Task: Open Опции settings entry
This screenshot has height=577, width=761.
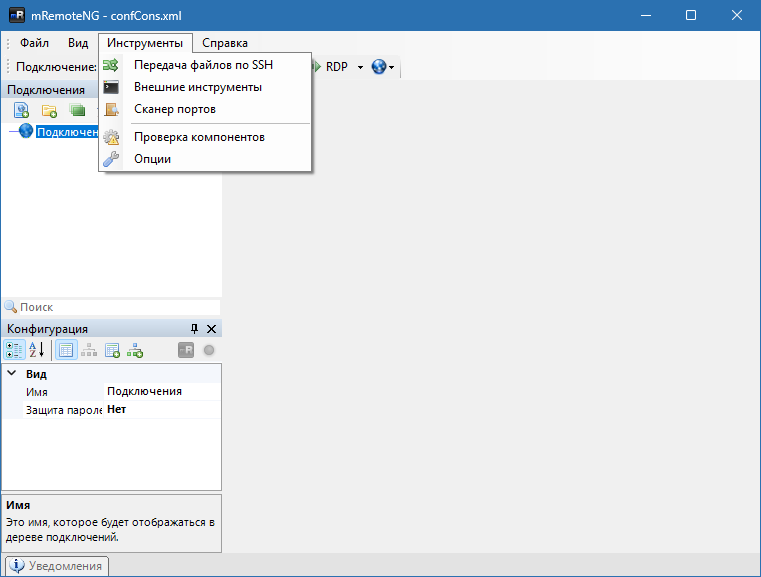Action: (x=205, y=159)
